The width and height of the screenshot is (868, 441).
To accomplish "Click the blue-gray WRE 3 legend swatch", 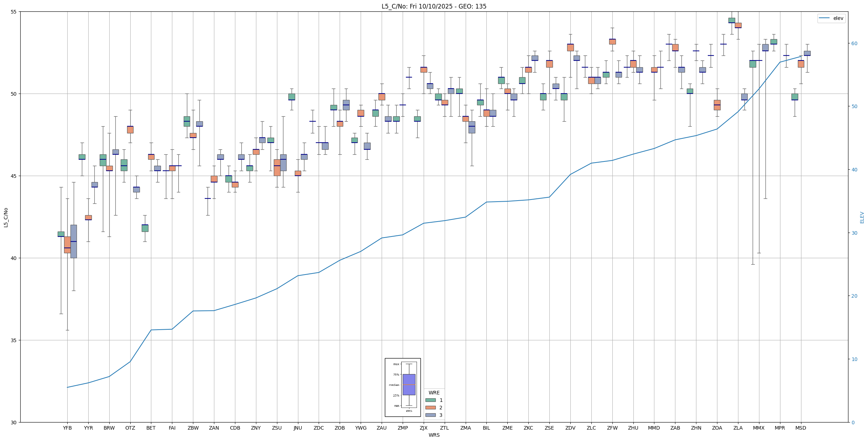I will coord(430,415).
